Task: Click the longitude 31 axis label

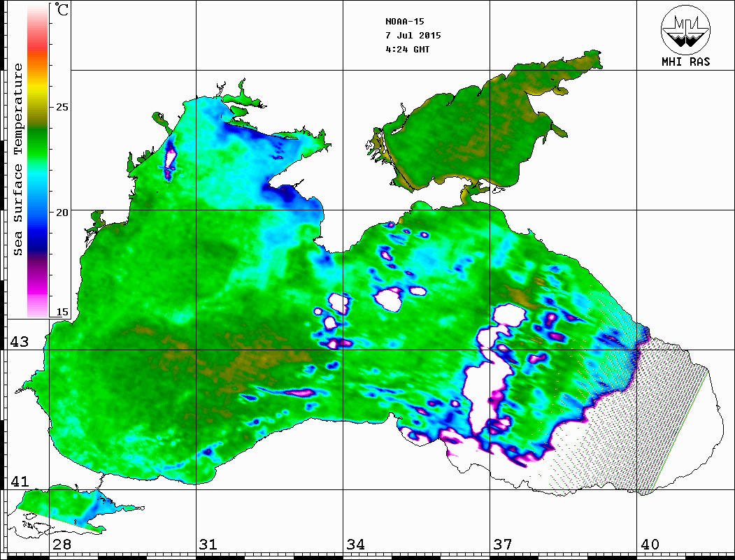Action: [x=208, y=545]
